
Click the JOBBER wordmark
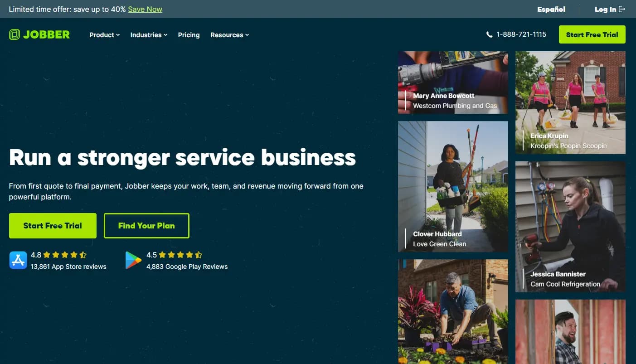[x=46, y=34]
